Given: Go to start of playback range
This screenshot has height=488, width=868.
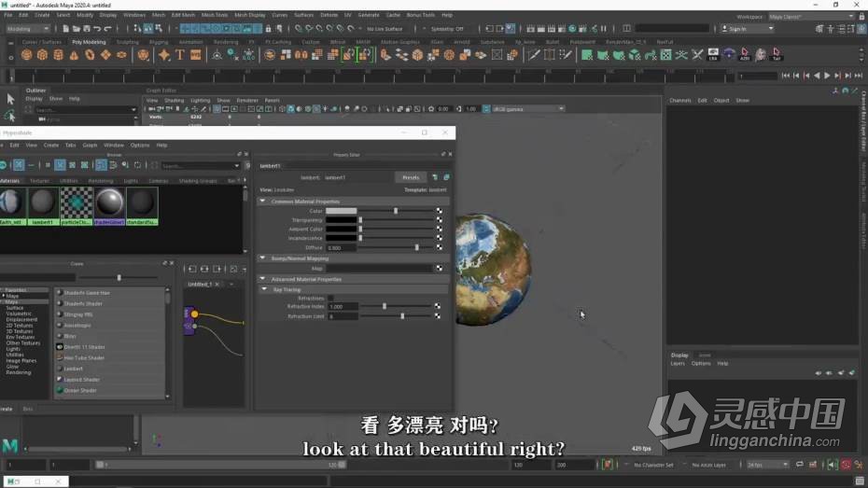Looking at the screenshot, I should (x=786, y=76).
